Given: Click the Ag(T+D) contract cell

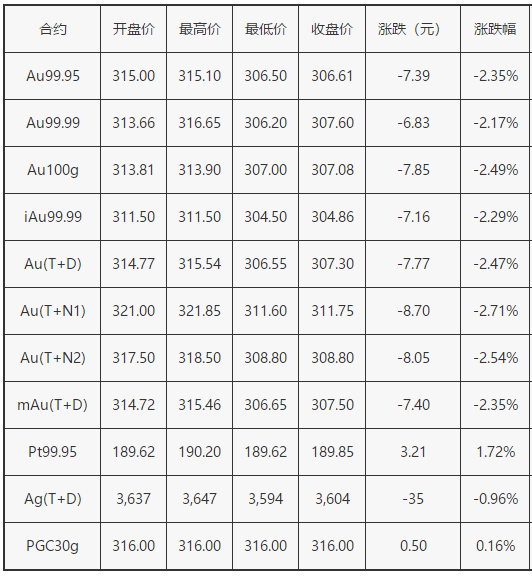Looking at the screenshot, I should (x=52, y=499).
